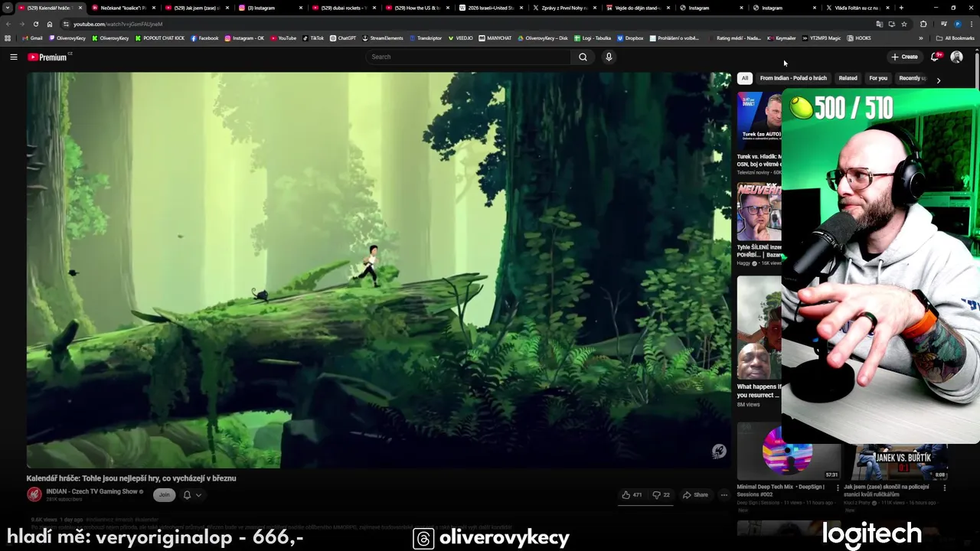Select the Related filter chip
Screen dimensions: 980x551
[848, 78]
